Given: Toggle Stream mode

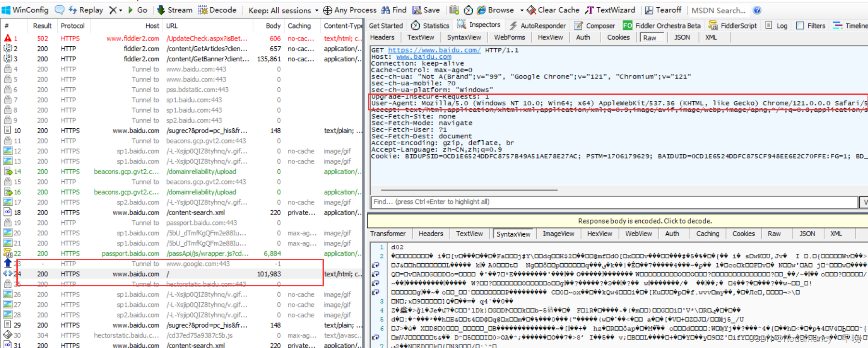Looking at the screenshot, I should click(x=174, y=10).
